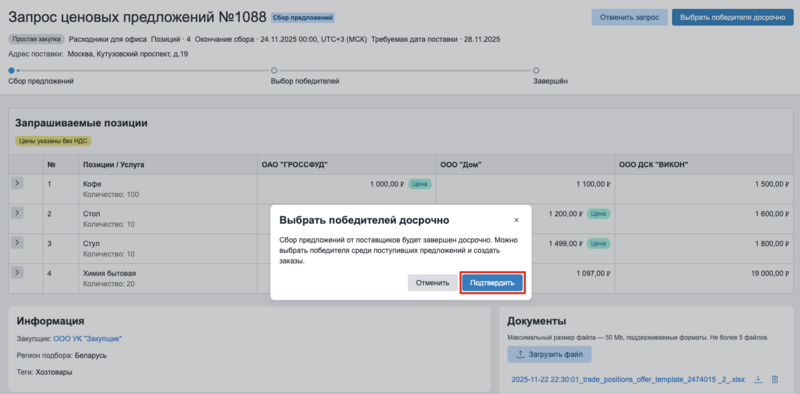Click the 1 800,00 ₽ price cell
This screenshot has height=394, width=800.
772,243
